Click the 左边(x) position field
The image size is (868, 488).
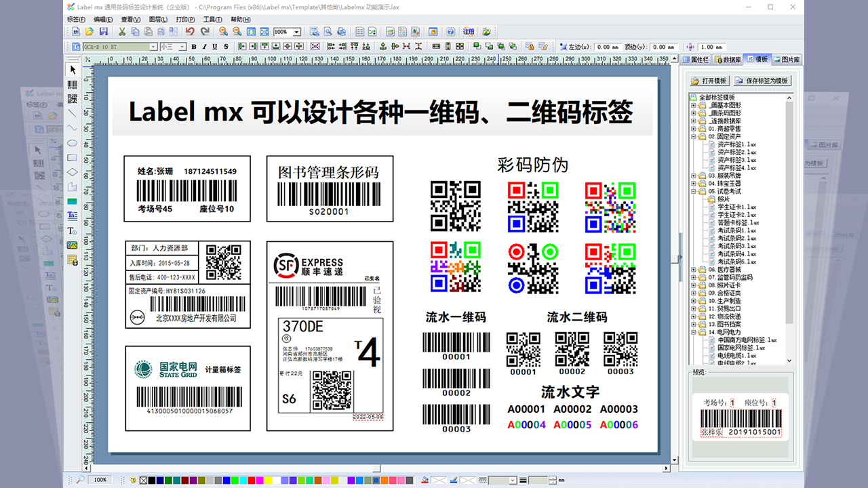click(x=607, y=47)
